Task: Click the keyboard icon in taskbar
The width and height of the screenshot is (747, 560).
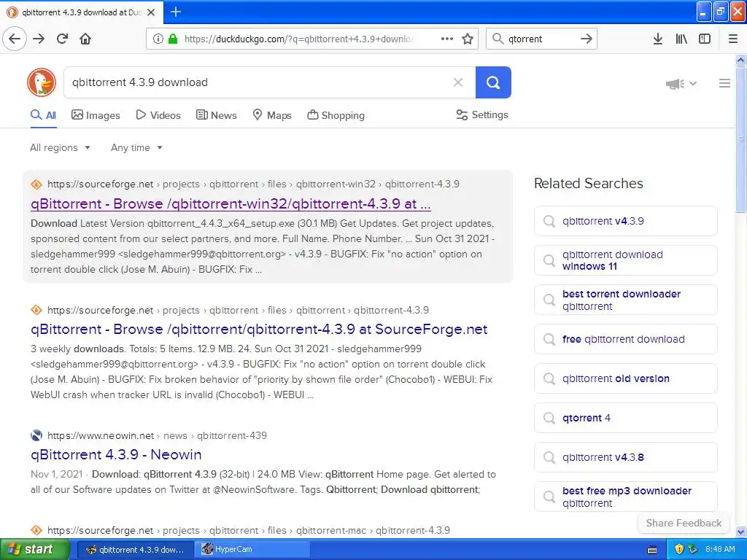Action: [652, 550]
